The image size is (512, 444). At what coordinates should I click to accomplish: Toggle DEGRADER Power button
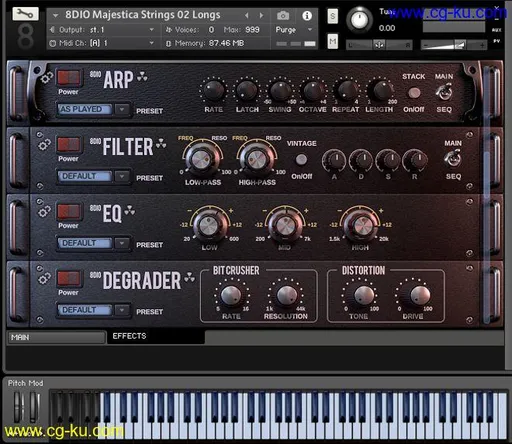(69, 278)
